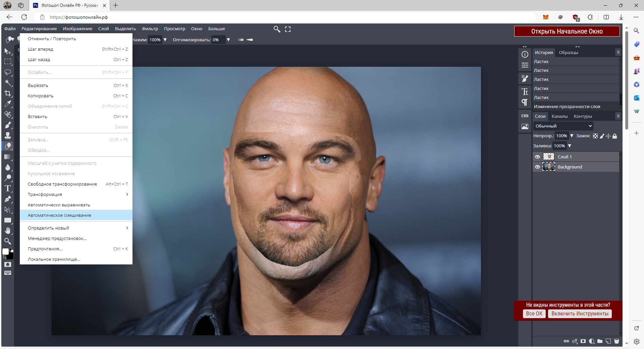
Task: Hide the Слой 1 layer
Action: click(x=537, y=157)
